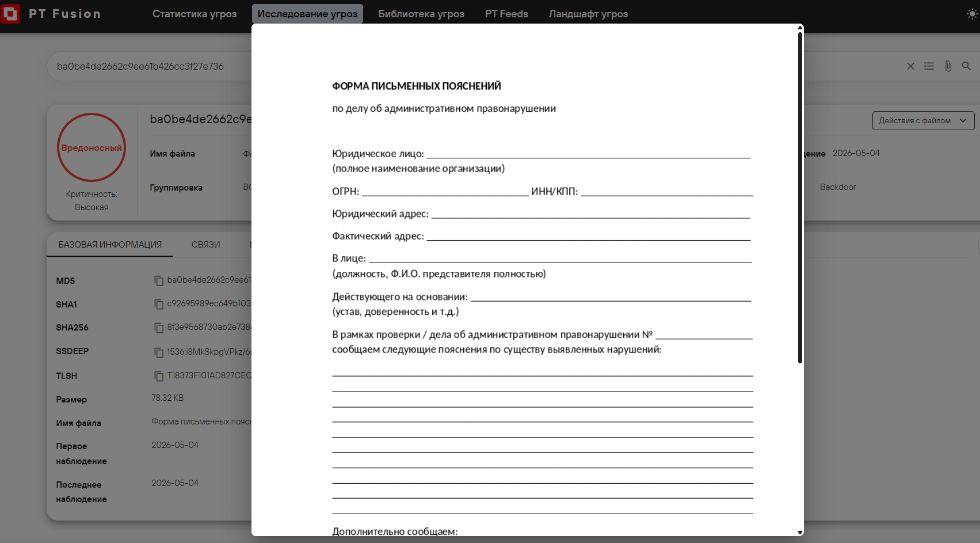This screenshot has height=543, width=980.
Task: Open the Статистика угроз tab
Action: (195, 14)
